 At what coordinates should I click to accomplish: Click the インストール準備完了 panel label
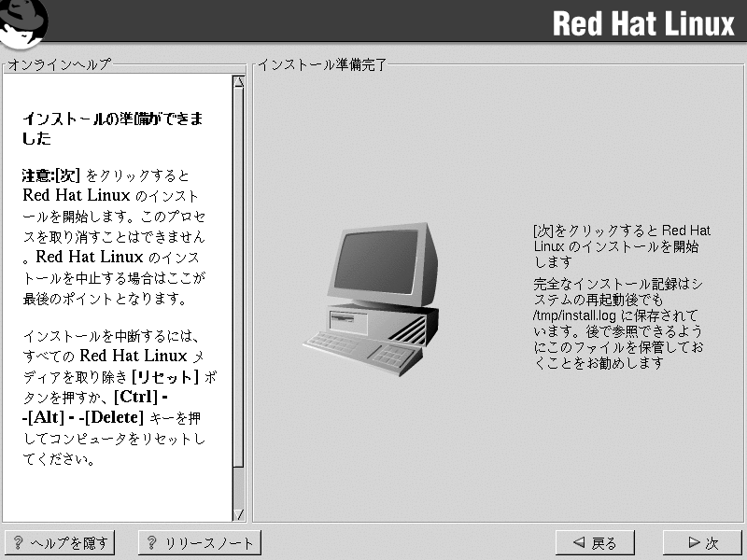[321, 64]
